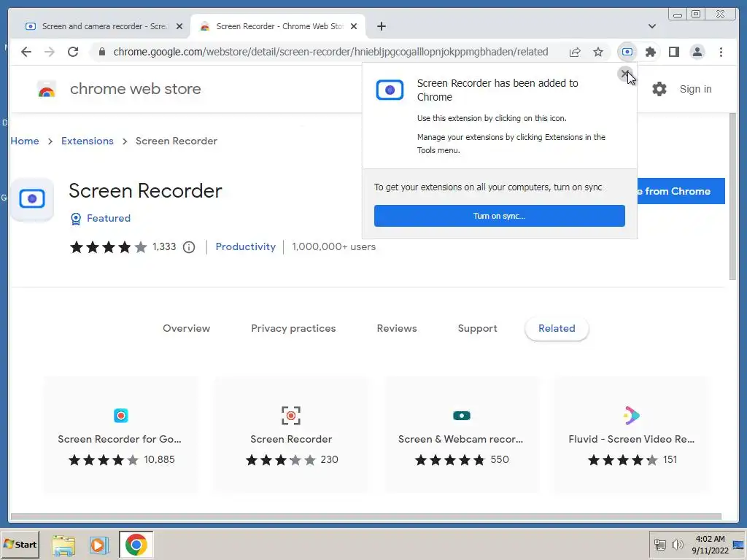Click the Sign in link
Screen dimensions: 747x560
(695, 89)
